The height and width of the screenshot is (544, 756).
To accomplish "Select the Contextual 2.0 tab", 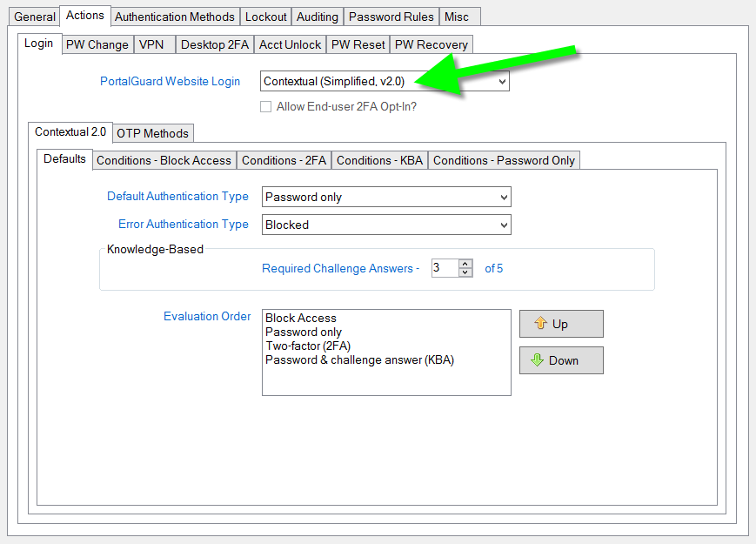I will (70, 132).
